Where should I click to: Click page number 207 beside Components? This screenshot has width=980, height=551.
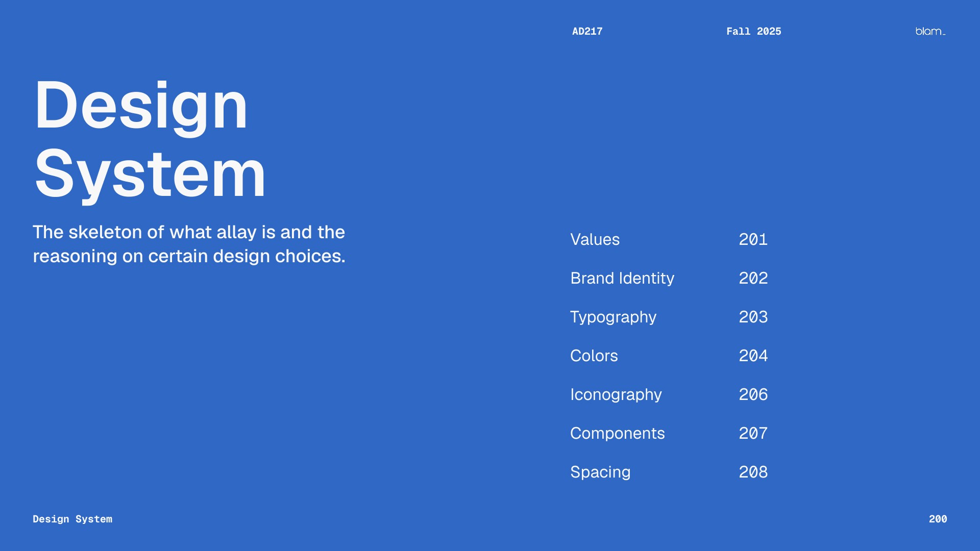point(753,433)
